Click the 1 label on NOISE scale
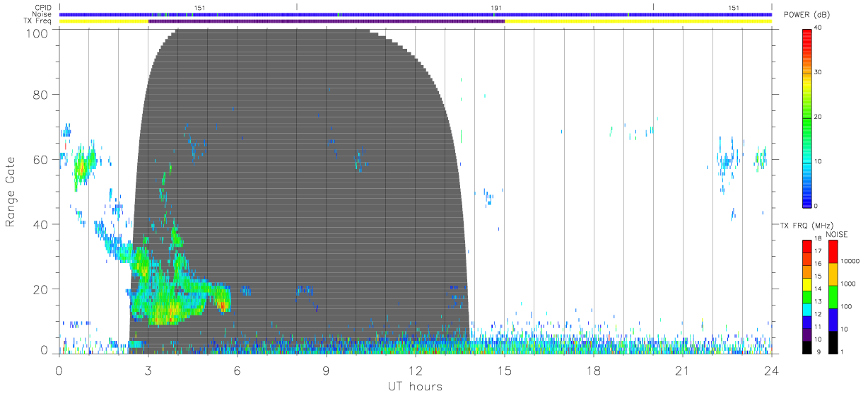The width and height of the screenshot is (868, 401). (x=842, y=351)
